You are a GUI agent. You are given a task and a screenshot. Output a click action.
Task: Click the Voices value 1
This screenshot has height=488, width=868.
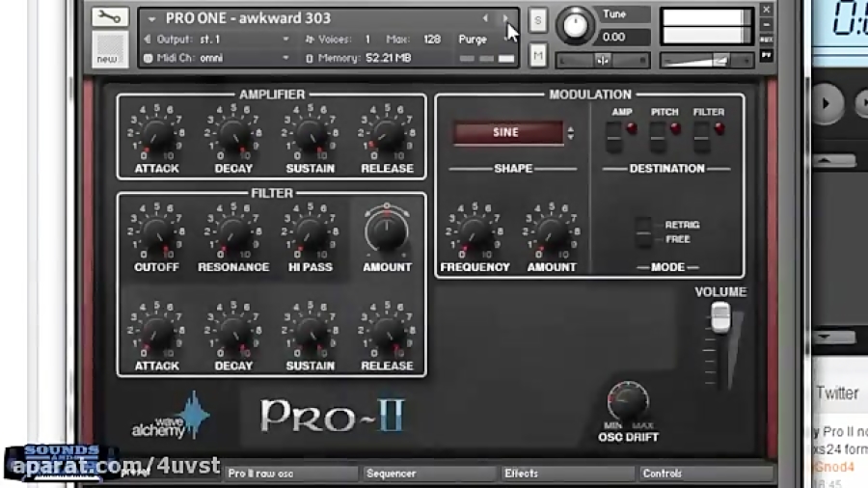coord(367,40)
